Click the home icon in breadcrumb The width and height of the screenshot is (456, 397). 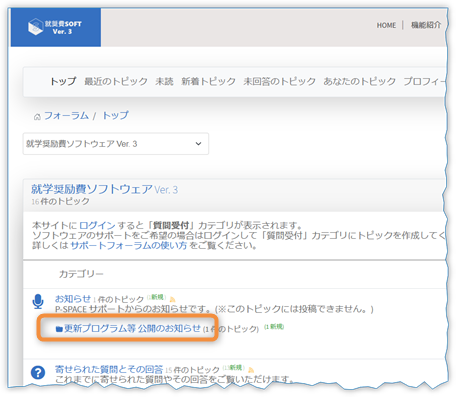pyautogui.click(x=37, y=117)
